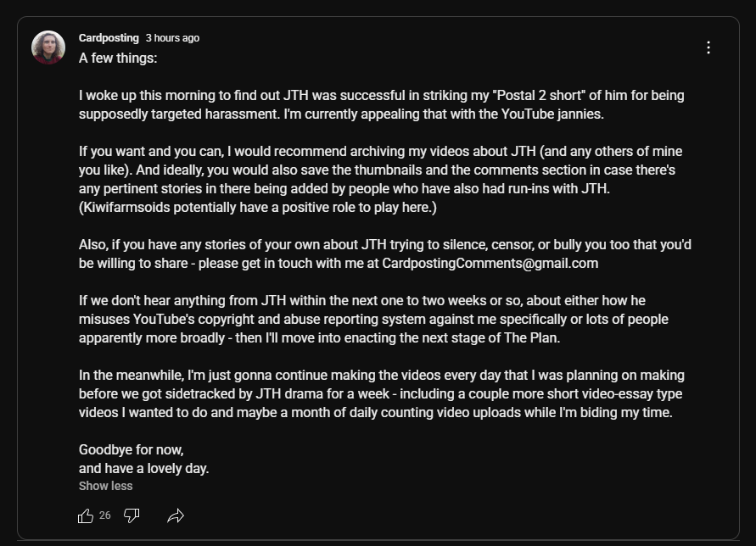The height and width of the screenshot is (546, 756).
Task: Dislike the post with the thumbs-down icon
Action: click(x=132, y=515)
